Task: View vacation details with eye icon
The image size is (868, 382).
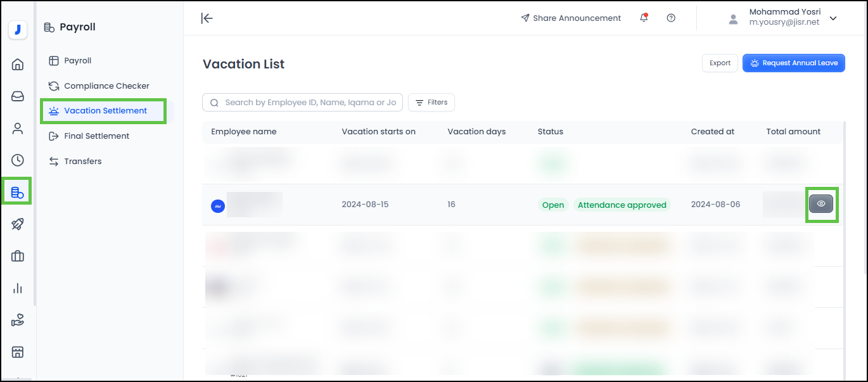Action: click(x=821, y=204)
